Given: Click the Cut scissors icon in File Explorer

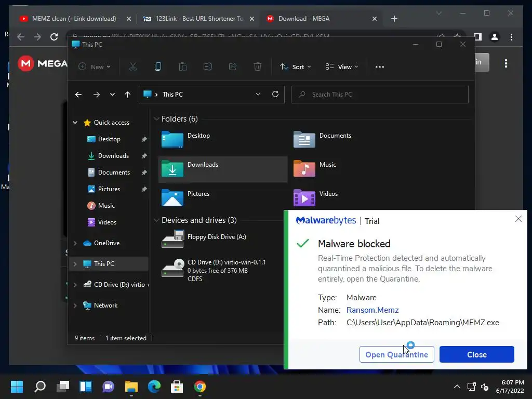Looking at the screenshot, I should (x=132, y=66).
